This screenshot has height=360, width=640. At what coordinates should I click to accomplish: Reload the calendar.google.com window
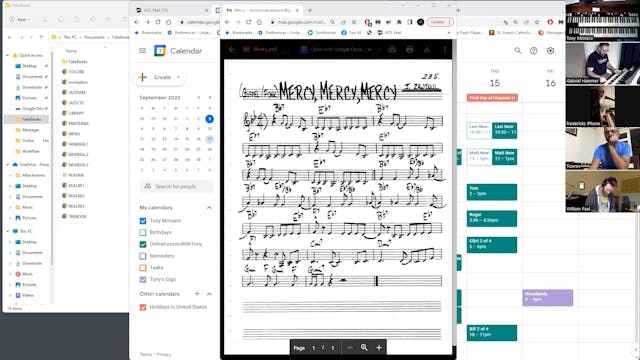pos(158,22)
